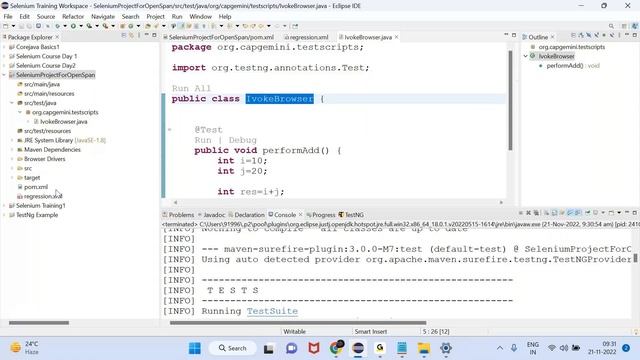The image size is (640, 360).
Task: Open the TestNG tab
Action: point(351,215)
